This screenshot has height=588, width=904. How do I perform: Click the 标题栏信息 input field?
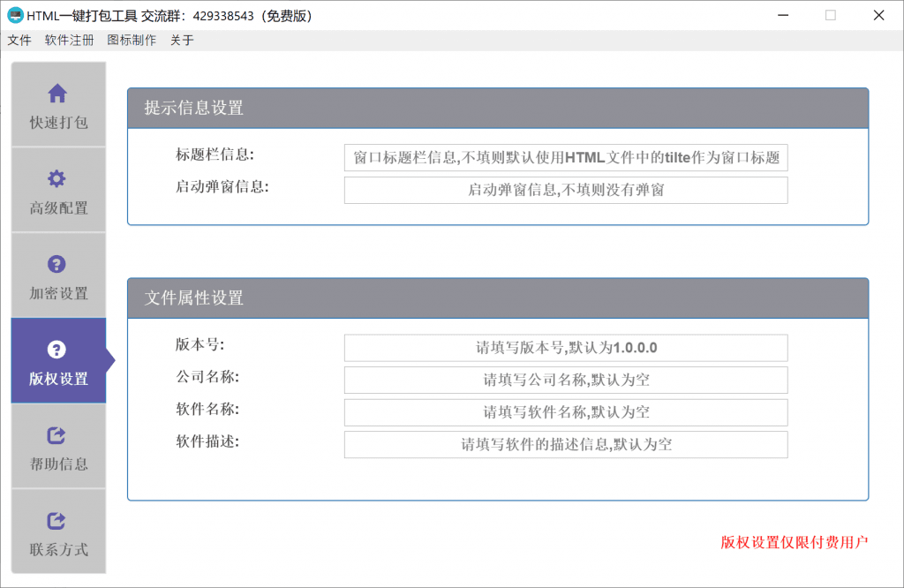[565, 158]
